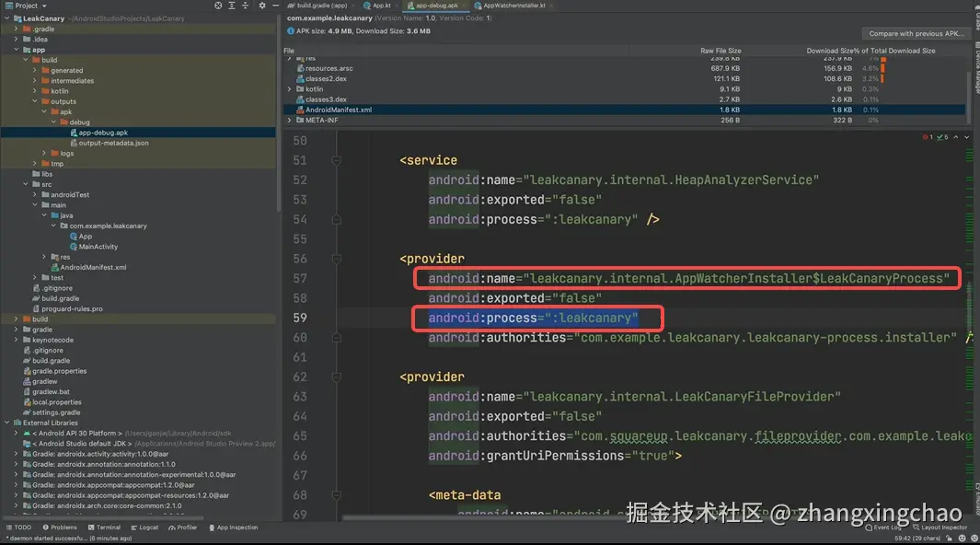The width and height of the screenshot is (980, 545).
Task: Click the locate file target icon in Project panel
Action: click(x=218, y=6)
